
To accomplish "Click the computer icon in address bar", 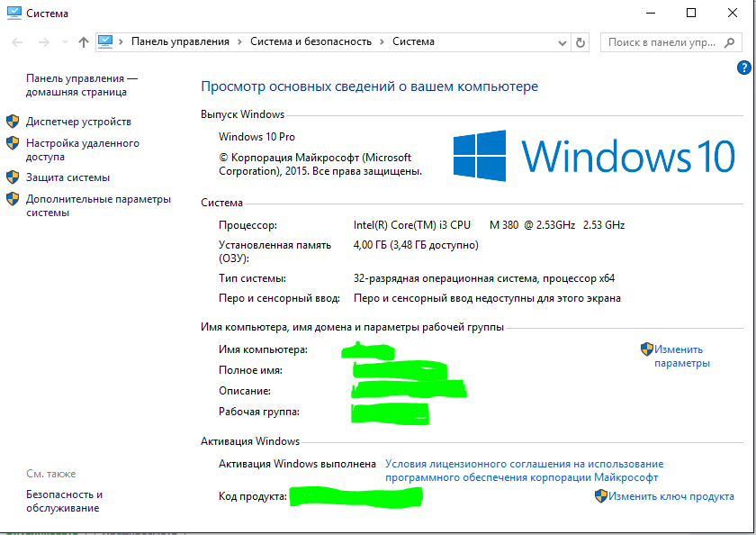I will [x=105, y=42].
